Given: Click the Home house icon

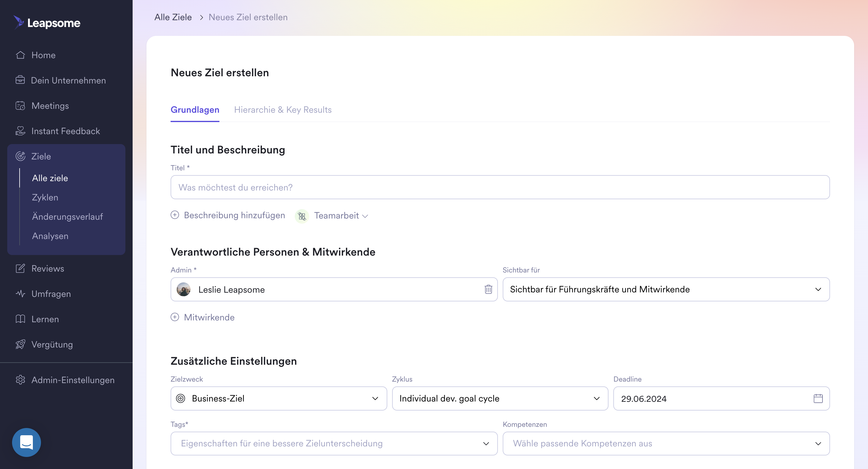Looking at the screenshot, I should [x=20, y=55].
